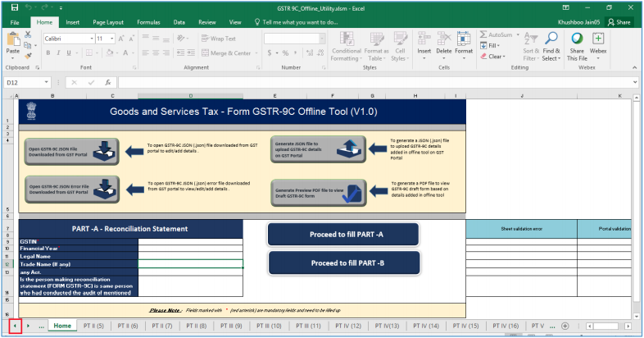Click the Wrap Text button

[219, 39]
